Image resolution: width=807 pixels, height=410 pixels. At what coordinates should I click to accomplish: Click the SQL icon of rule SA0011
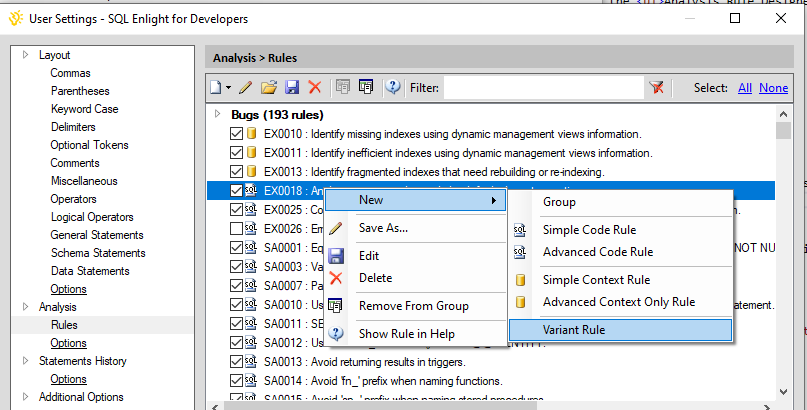point(251,324)
